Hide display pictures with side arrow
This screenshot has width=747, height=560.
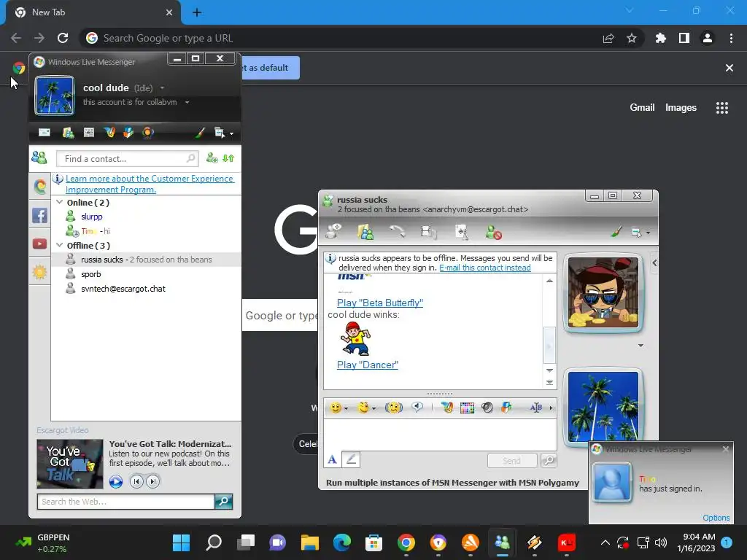(654, 262)
